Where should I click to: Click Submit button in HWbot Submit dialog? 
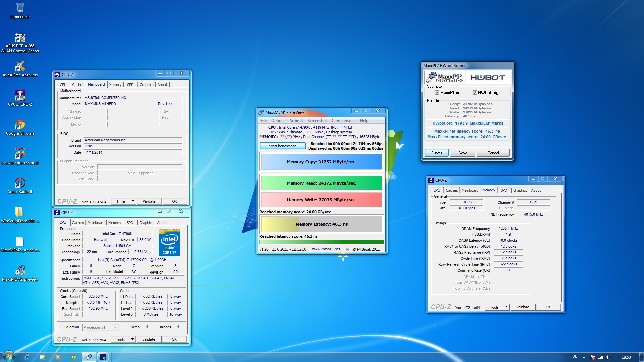click(x=437, y=153)
